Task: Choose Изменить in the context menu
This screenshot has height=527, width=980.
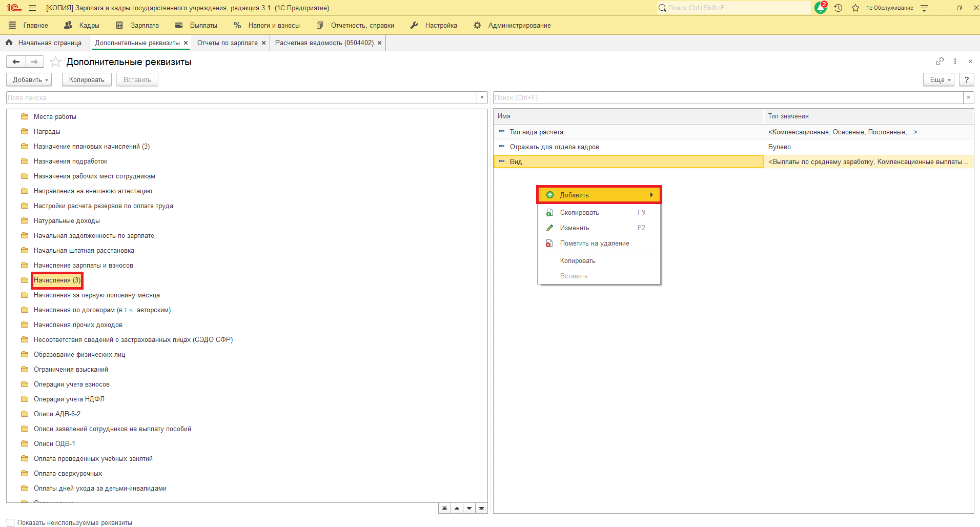Action: (599, 228)
